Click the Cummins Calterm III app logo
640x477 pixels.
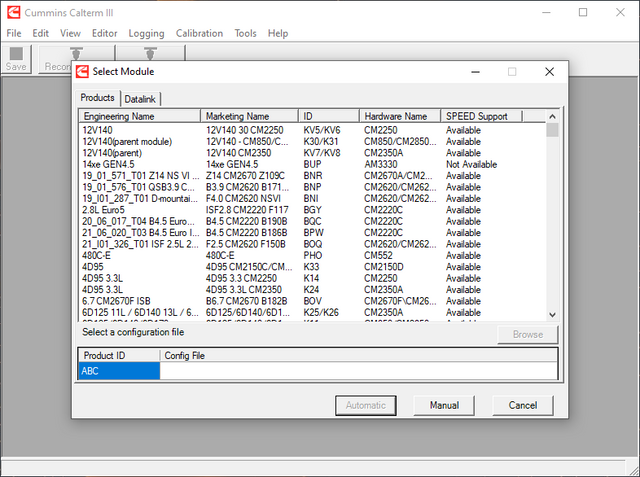[x=13, y=12]
